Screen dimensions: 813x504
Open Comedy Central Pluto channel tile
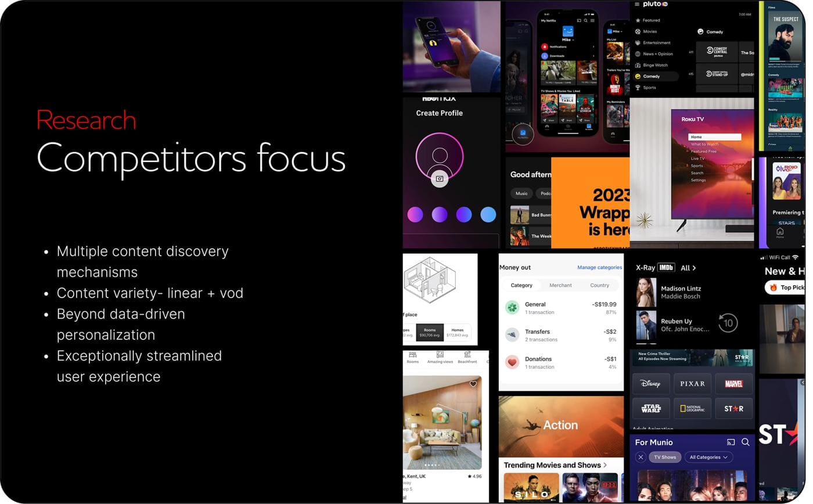[x=717, y=52]
